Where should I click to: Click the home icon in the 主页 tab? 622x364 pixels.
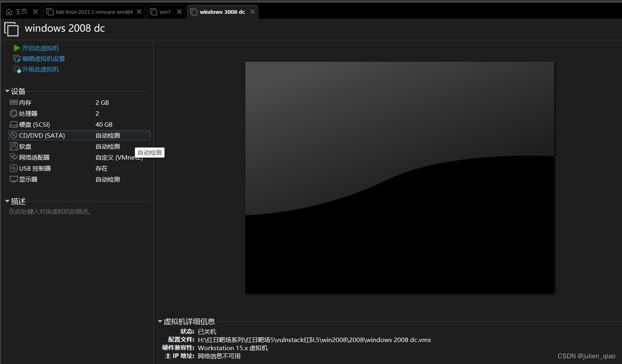tap(9, 12)
